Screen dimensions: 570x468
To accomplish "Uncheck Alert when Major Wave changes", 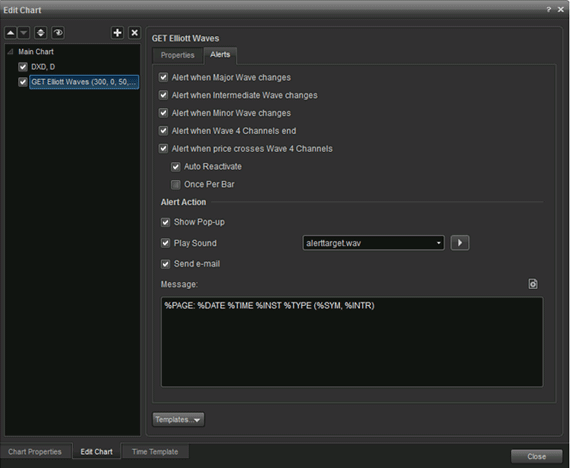I will pos(163,77).
